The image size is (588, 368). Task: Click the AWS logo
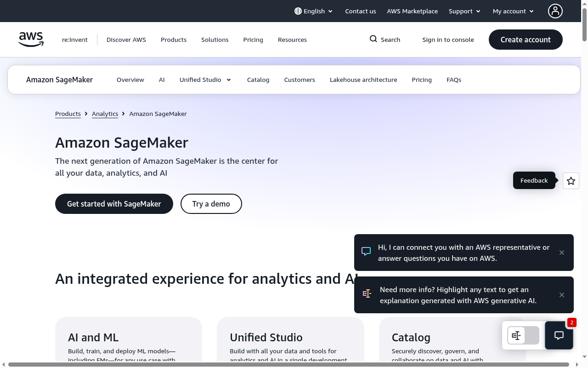click(x=31, y=40)
